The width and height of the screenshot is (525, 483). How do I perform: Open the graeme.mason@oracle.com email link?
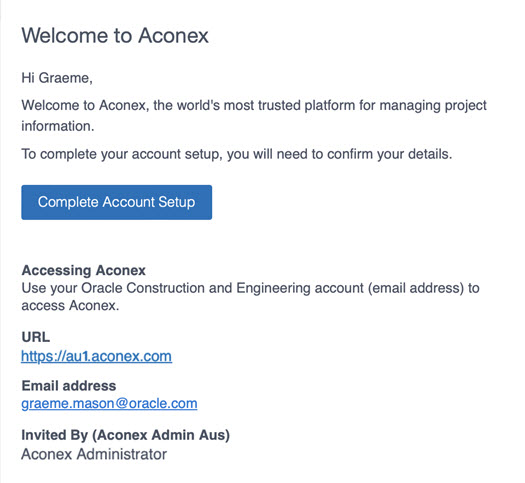coord(109,404)
